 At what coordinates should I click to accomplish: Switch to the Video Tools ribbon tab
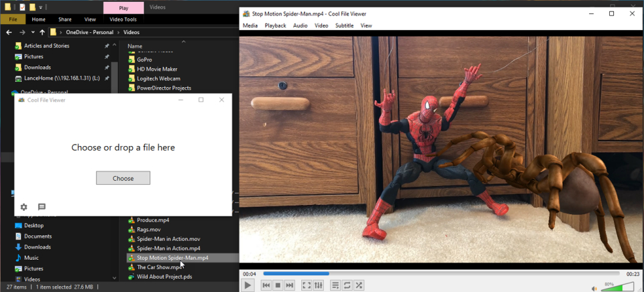coord(123,19)
